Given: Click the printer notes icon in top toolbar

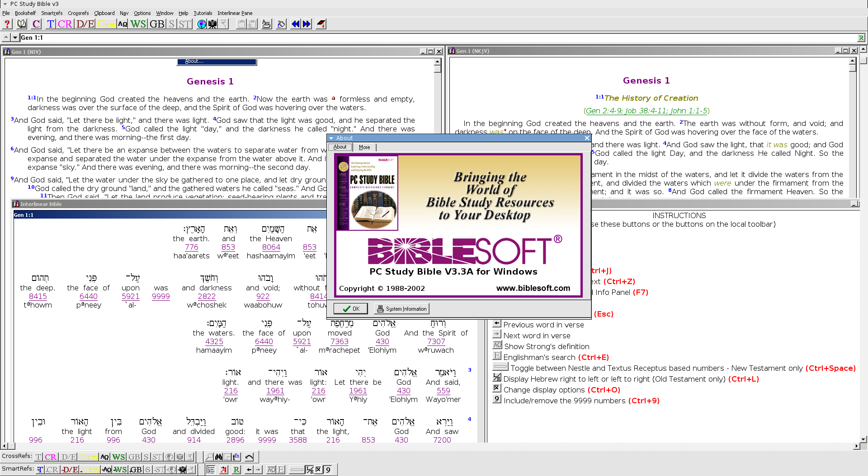Looking at the screenshot, I should click(x=266, y=24).
